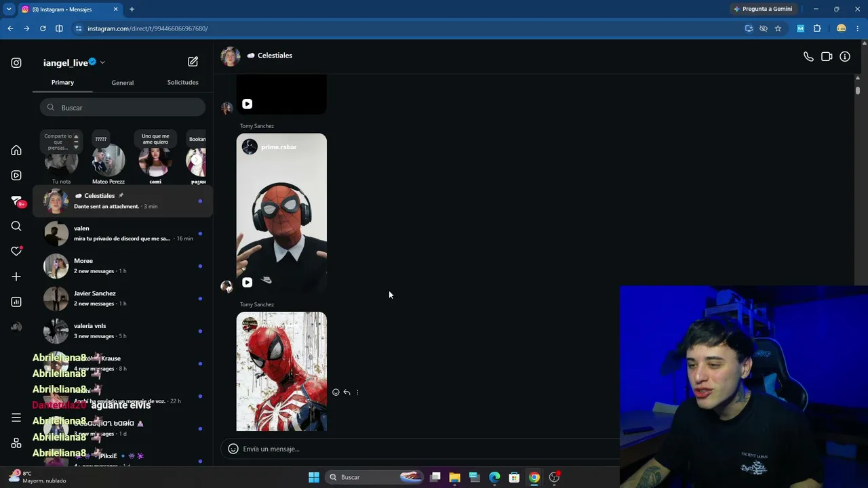868x488 pixels.
Task: Open the Reels icon in sidebar
Action: (x=16, y=176)
